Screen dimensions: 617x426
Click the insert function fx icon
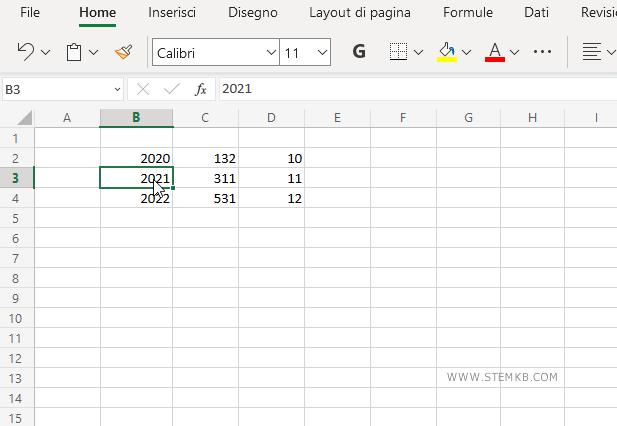(x=200, y=89)
